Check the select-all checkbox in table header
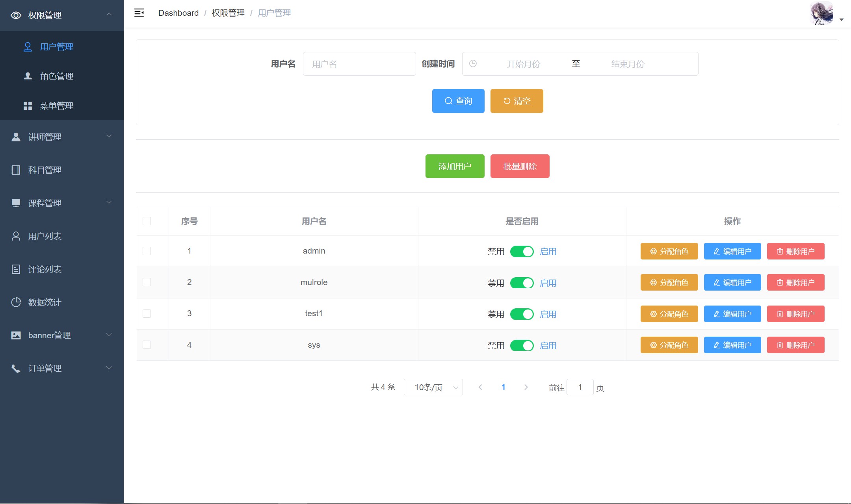This screenshot has height=504, width=851. coord(147,221)
